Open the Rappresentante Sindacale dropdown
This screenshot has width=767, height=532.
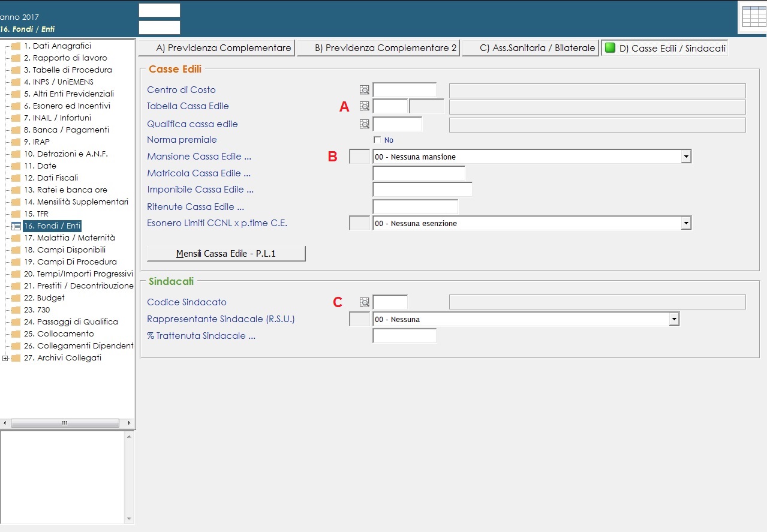pyautogui.click(x=674, y=320)
